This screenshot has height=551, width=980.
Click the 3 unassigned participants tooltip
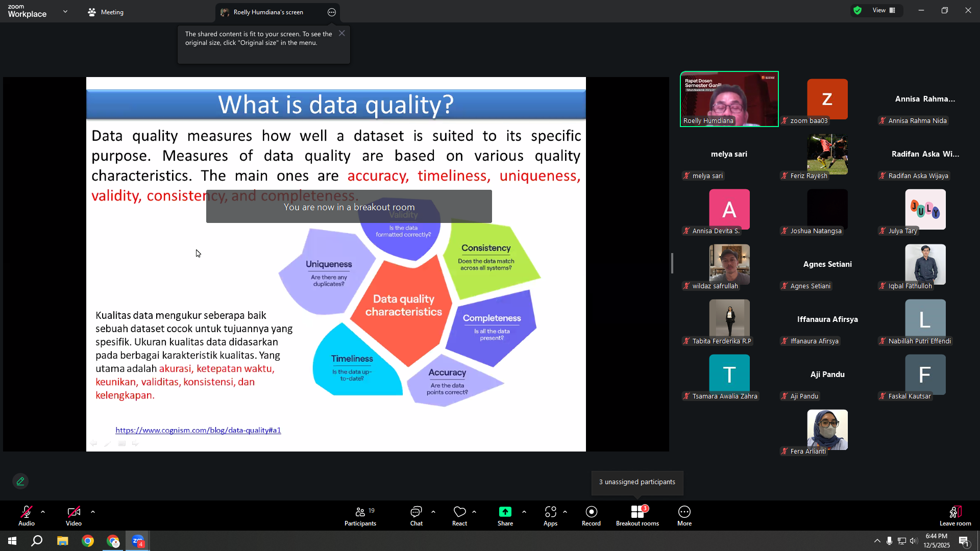[x=637, y=482]
